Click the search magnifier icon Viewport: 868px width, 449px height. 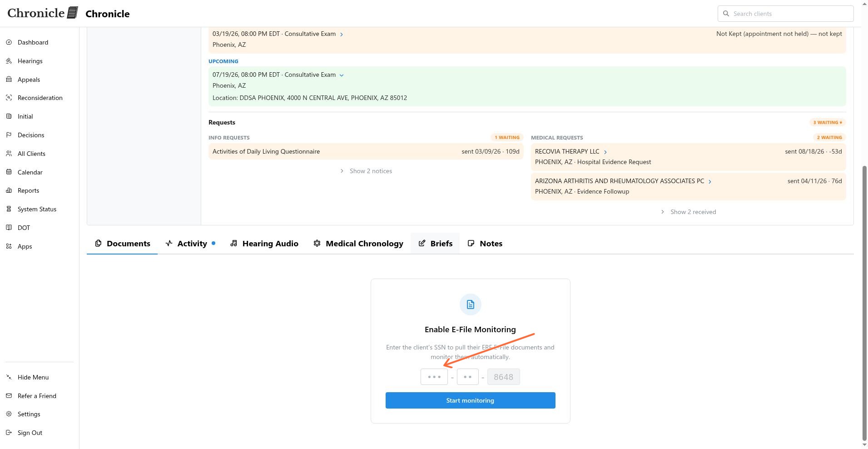(726, 14)
